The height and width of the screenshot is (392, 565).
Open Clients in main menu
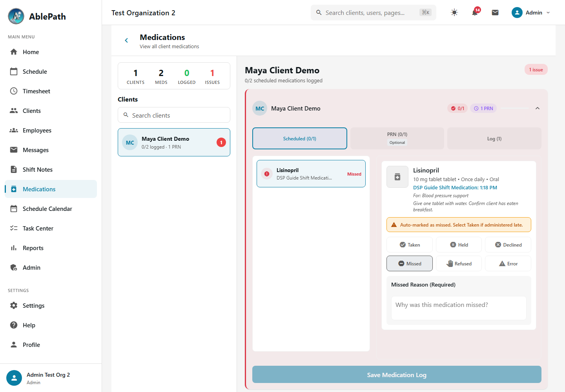(51, 111)
